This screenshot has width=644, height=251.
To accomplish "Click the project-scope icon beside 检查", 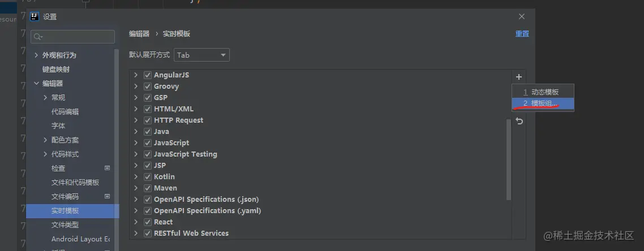I will 107,168.
